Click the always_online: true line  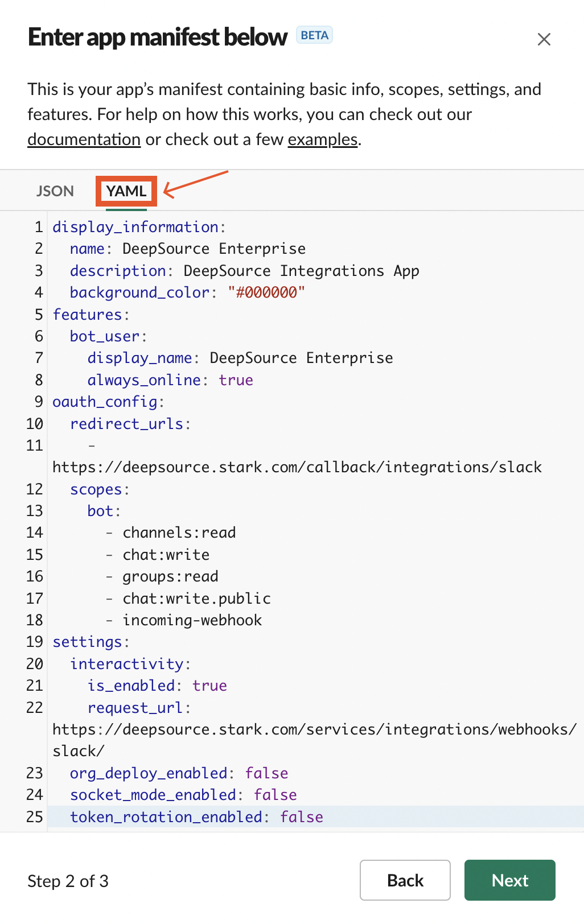[170, 380]
